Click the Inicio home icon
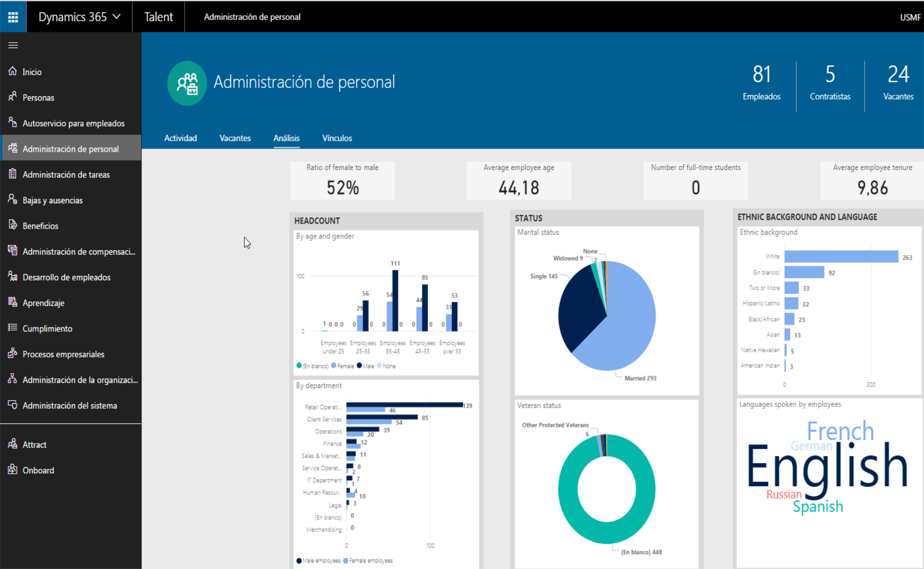Viewport: 924px width, 569px height. tap(12, 71)
